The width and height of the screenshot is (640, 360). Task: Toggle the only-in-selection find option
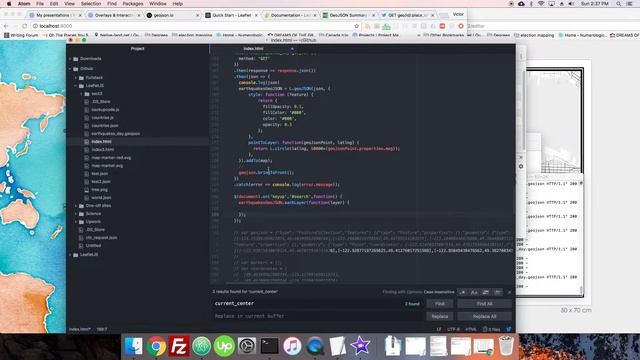(486, 292)
